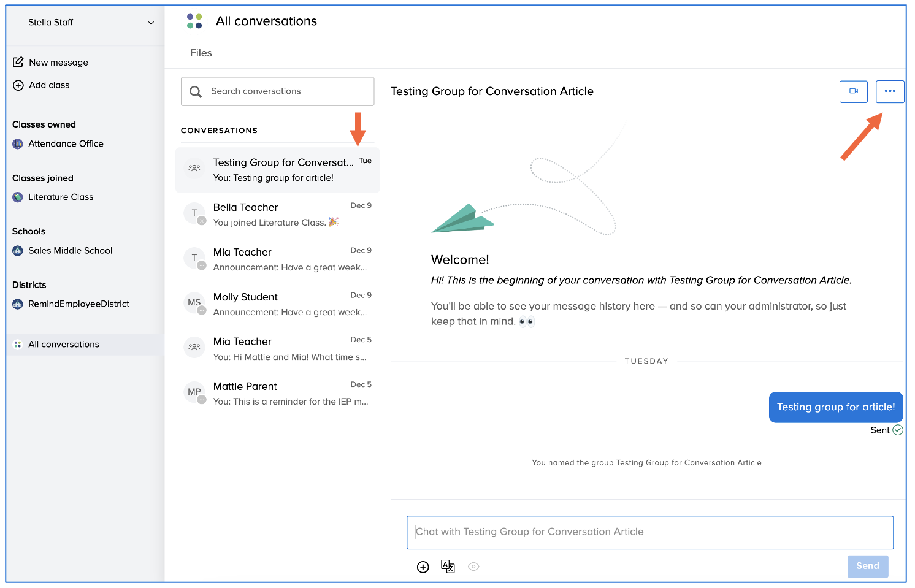Click the magnifier icon in search box
This screenshot has height=588, width=915.
click(x=196, y=91)
